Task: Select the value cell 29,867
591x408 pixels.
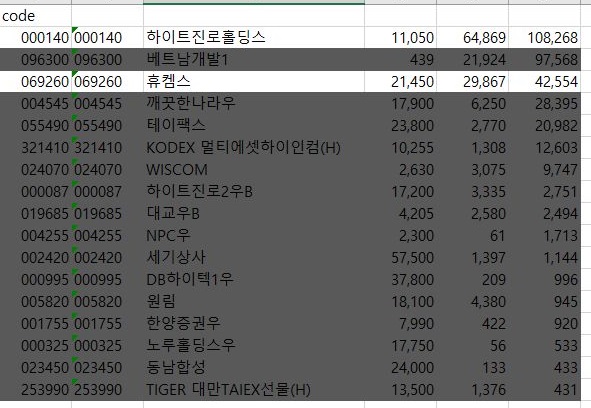Action: click(x=473, y=81)
